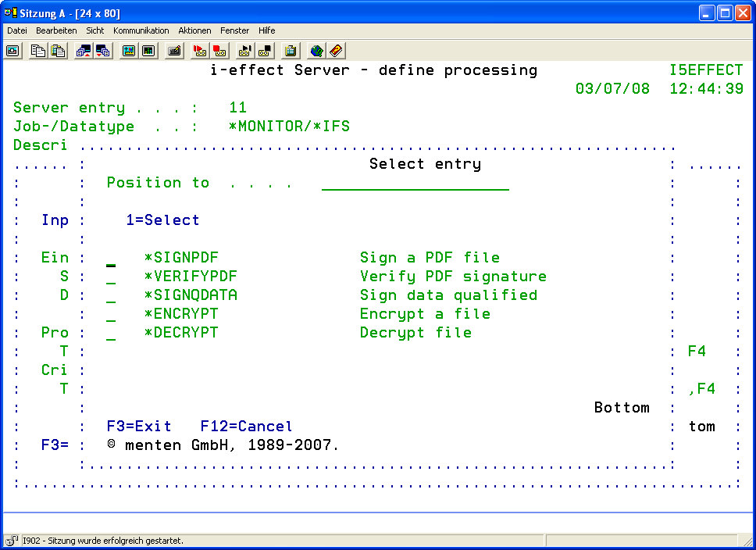The width and height of the screenshot is (756, 550).
Task: Click the Paste clipboard toolbar icon
Action: pyautogui.click(x=58, y=51)
